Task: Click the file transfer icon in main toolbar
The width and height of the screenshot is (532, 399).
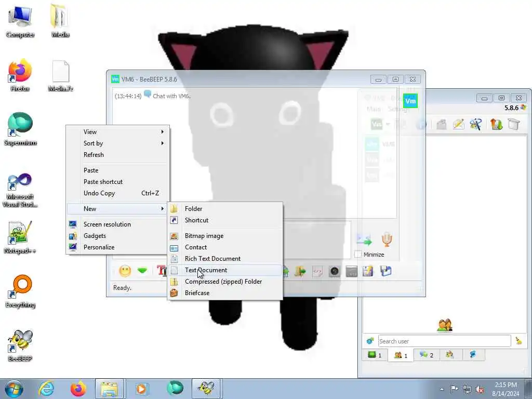Action: coord(496,124)
